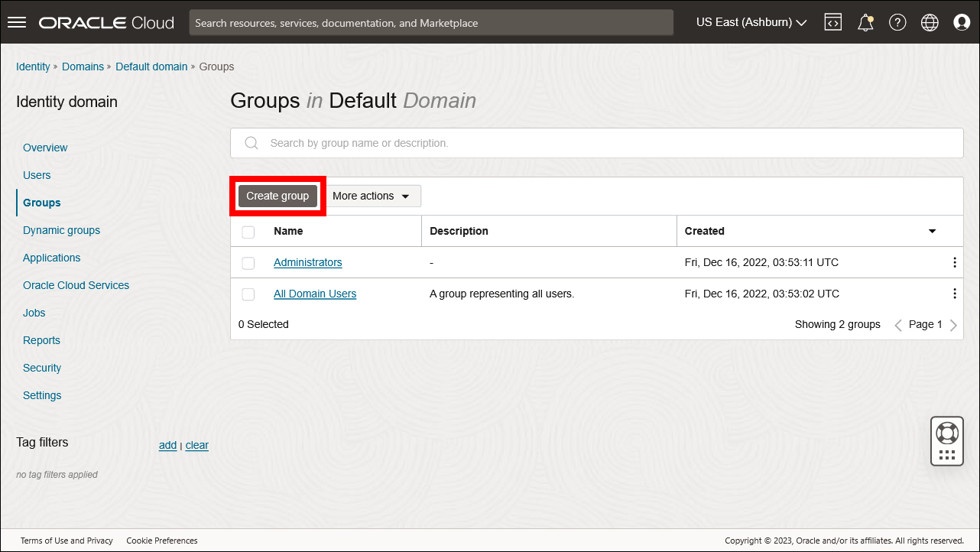
Task: Open the Security section
Action: coord(41,368)
